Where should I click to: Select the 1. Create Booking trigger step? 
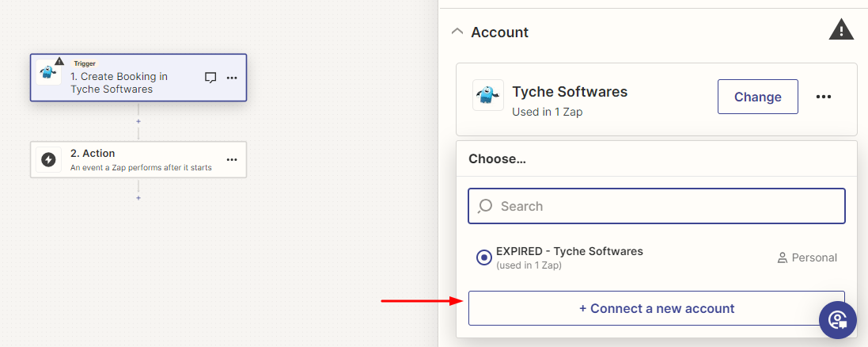pyautogui.click(x=138, y=78)
